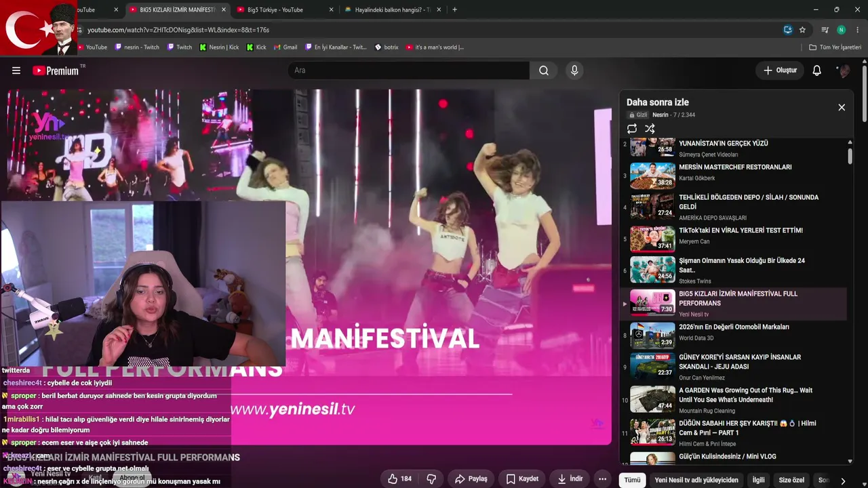Open more actions three-dot menu
Screen dimensions: 868x488
point(602,479)
